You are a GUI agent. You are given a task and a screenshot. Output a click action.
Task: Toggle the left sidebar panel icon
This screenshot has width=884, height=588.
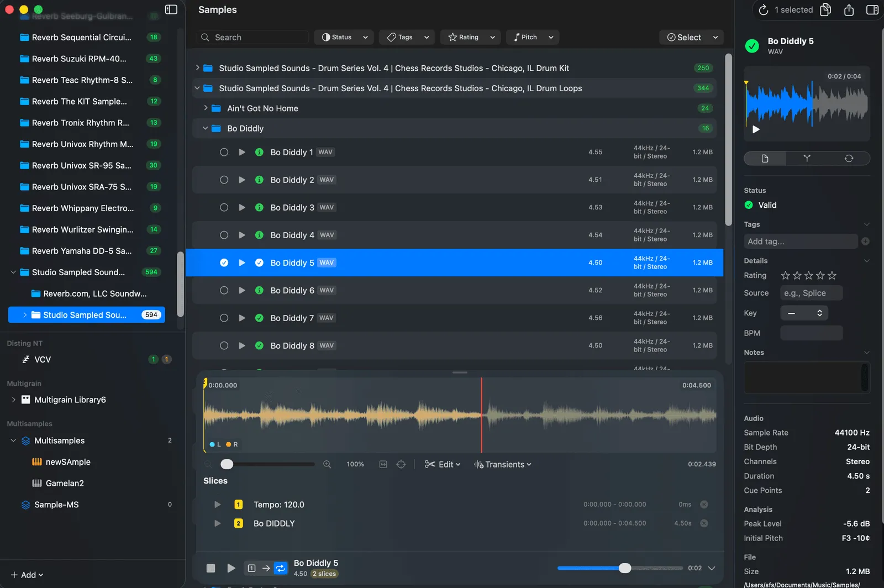[x=171, y=9]
